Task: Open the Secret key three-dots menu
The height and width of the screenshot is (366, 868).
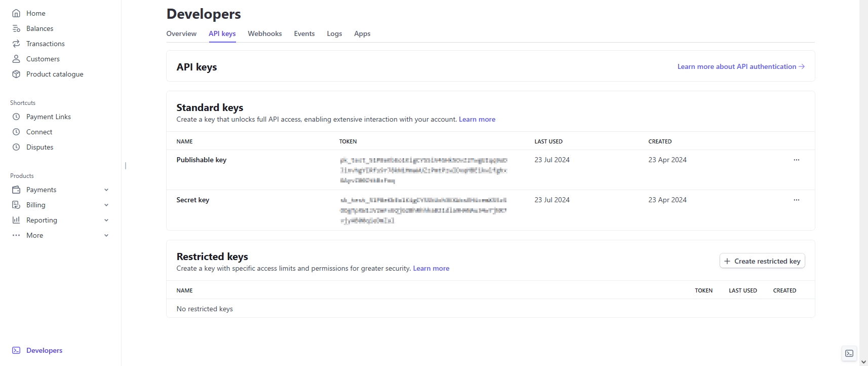Action: (x=796, y=200)
